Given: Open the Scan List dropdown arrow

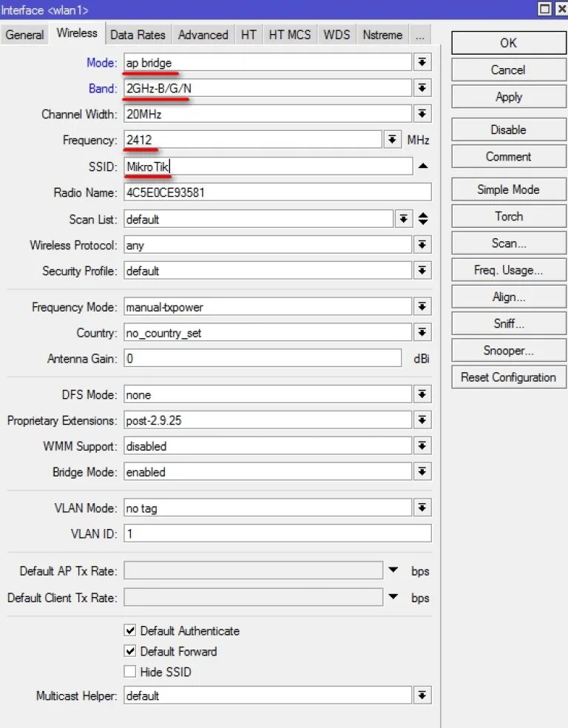Looking at the screenshot, I should click(x=403, y=219).
